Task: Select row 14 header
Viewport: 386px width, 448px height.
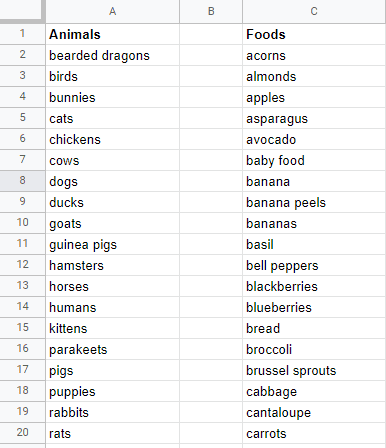Action: [22, 307]
